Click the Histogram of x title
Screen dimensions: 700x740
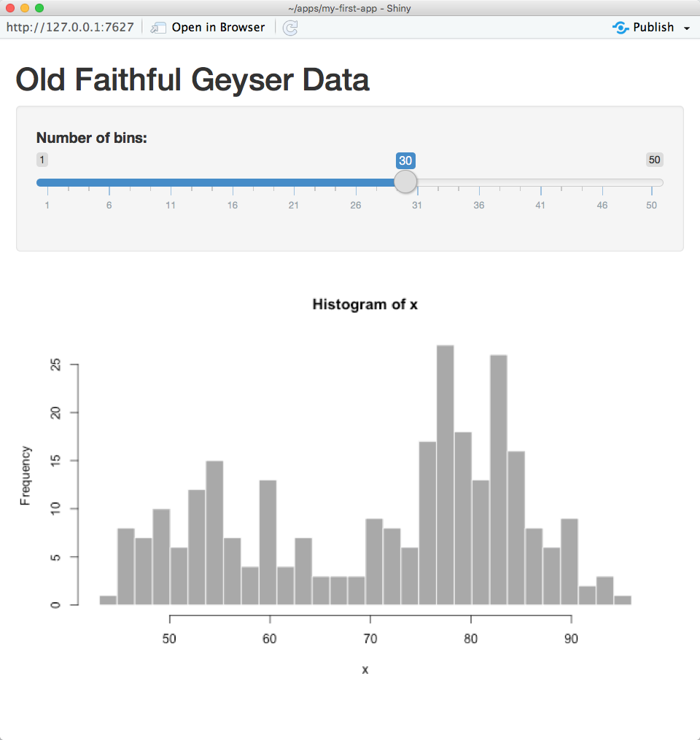coord(365,305)
